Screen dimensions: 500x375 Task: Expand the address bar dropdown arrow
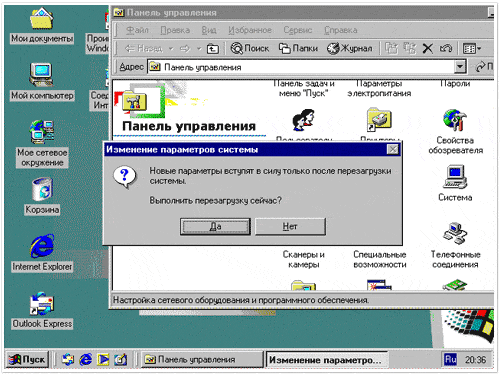460,67
